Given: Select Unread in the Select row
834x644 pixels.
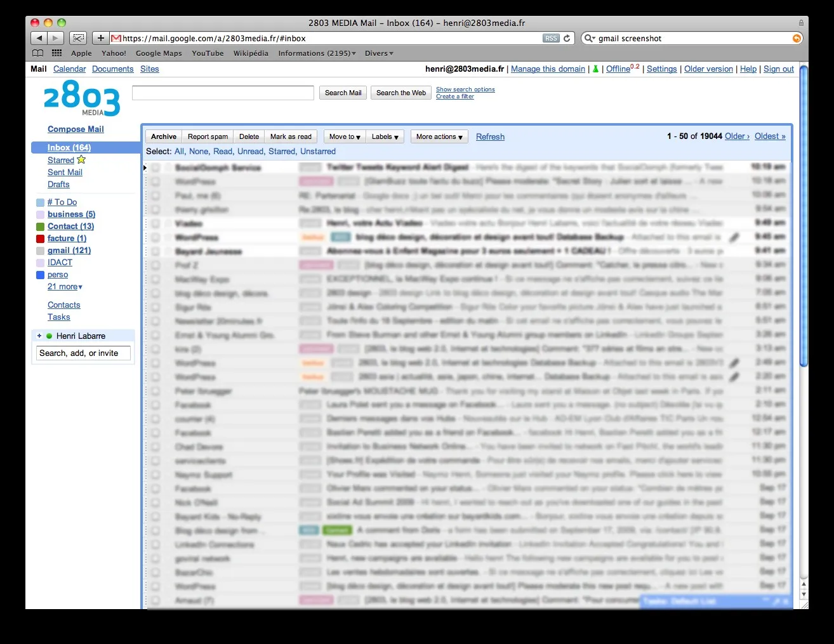Looking at the screenshot, I should click(x=250, y=151).
